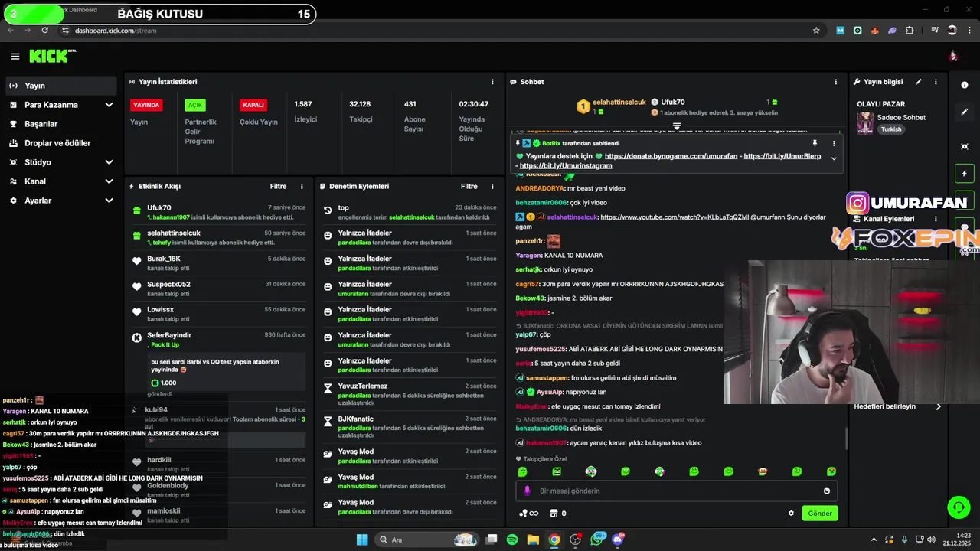Open Yayın İstatistikleri panel options menu
Image resolution: width=980 pixels, height=551 pixels.
(492, 82)
